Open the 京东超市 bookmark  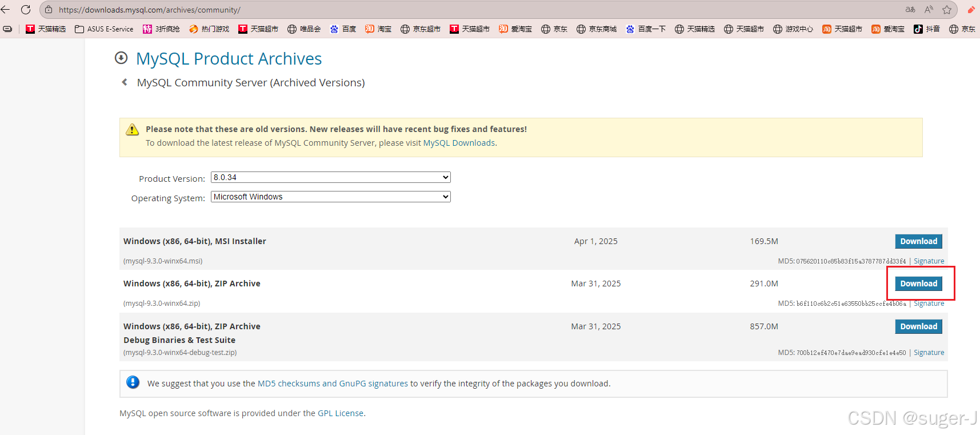421,29
